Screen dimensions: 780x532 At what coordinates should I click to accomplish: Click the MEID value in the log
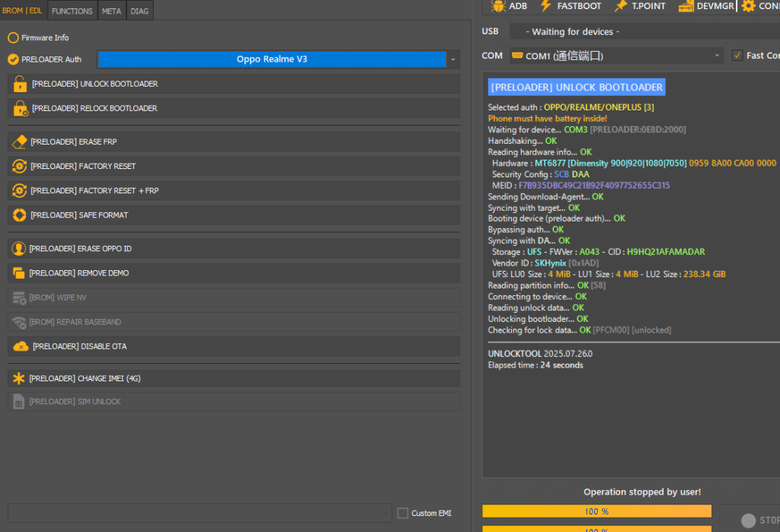(x=594, y=186)
